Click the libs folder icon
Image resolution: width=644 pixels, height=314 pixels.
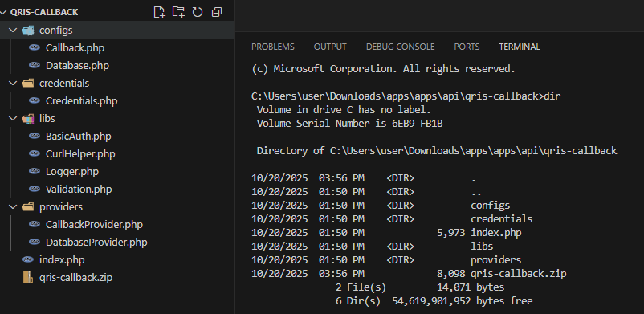coord(27,118)
